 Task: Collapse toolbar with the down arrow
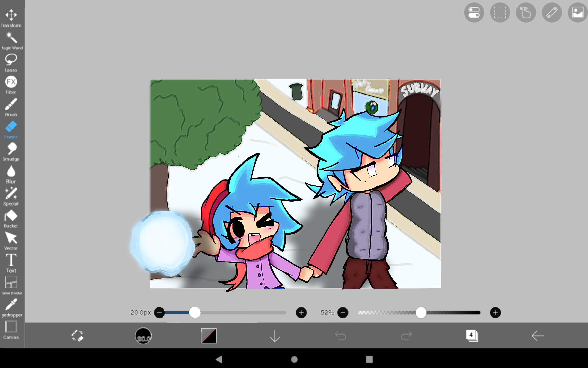(274, 336)
